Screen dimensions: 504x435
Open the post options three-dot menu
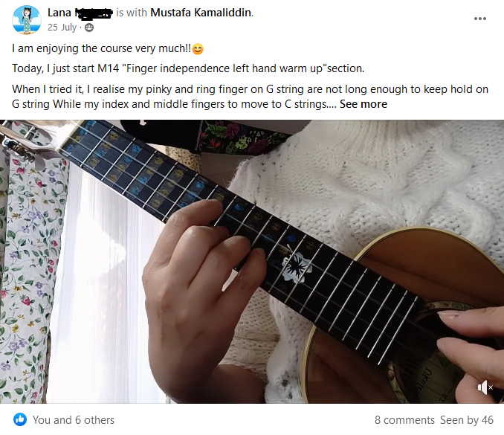click(480, 19)
